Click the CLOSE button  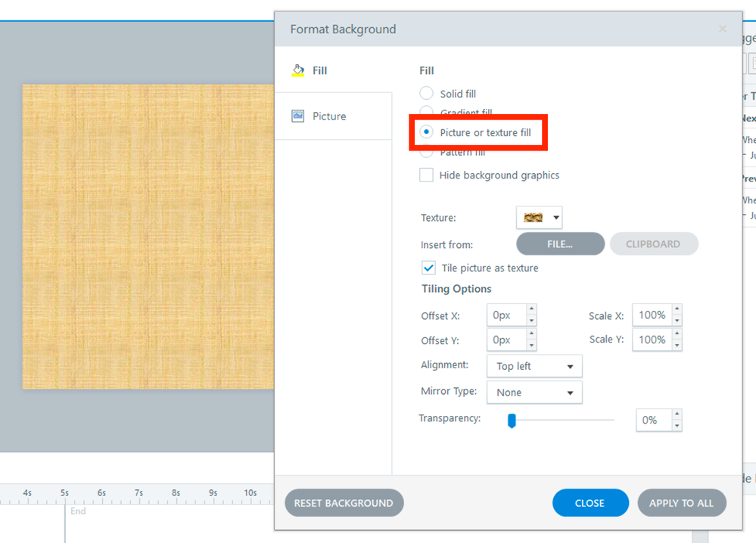(590, 503)
